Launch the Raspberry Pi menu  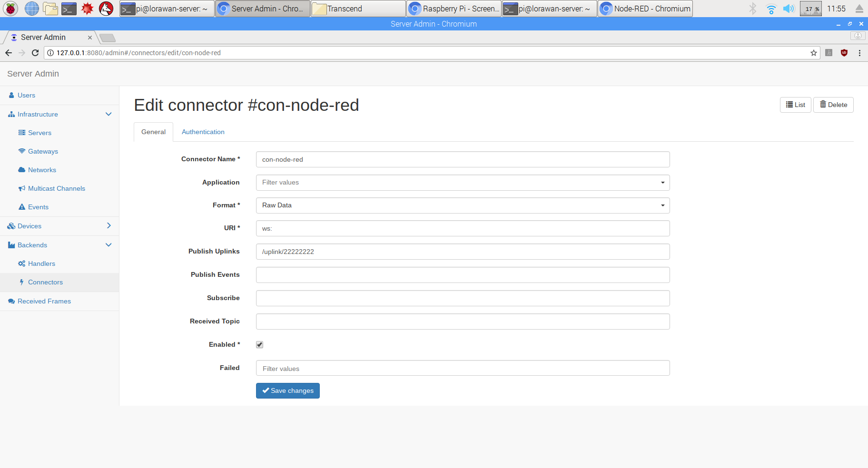coord(10,8)
